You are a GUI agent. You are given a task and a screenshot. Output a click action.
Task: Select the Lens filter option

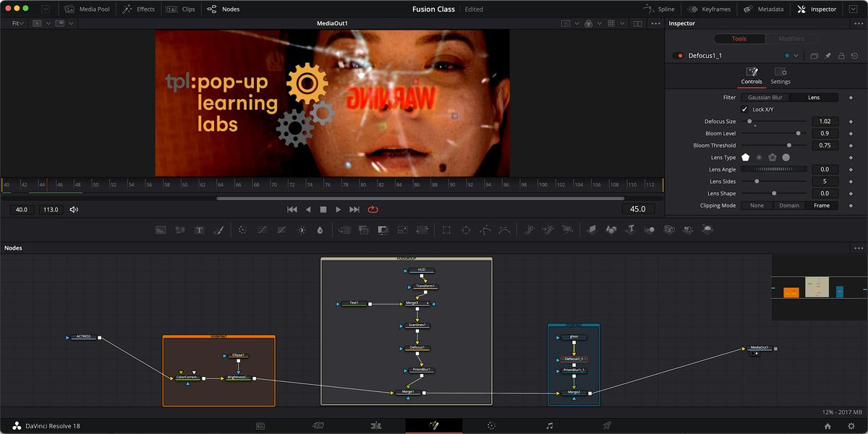[x=814, y=97]
